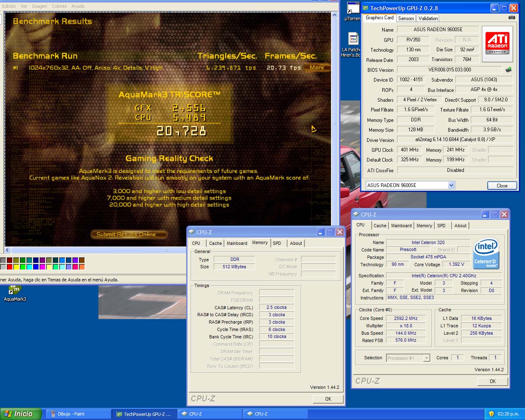525x420 pixels.
Task: Click the Close button in GPU-Z
Action: 502,186
